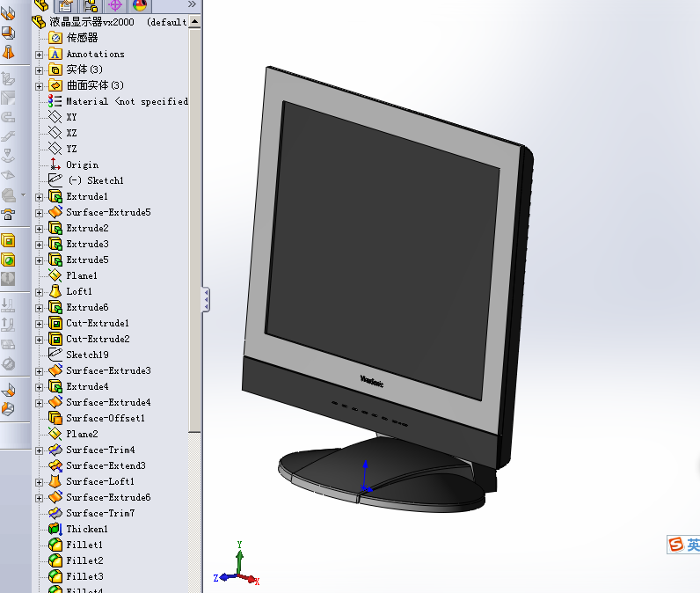Screen dimensions: 700x593
Task: Click the Extrude5 feature icon
Action: click(55, 260)
